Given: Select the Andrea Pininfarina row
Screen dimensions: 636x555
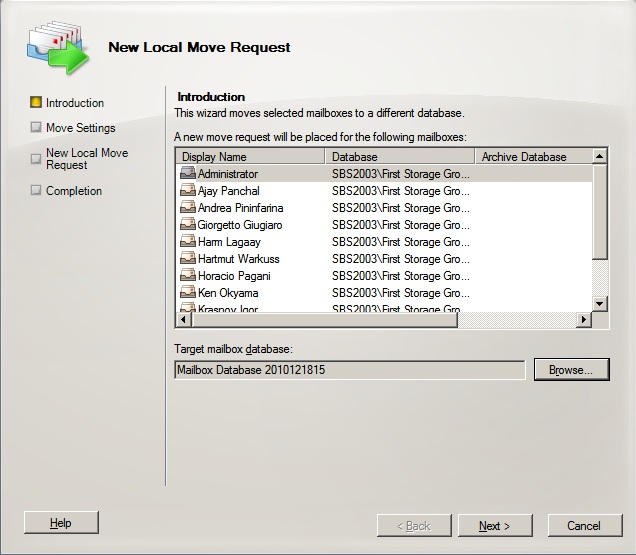Looking at the screenshot, I should (x=384, y=208).
